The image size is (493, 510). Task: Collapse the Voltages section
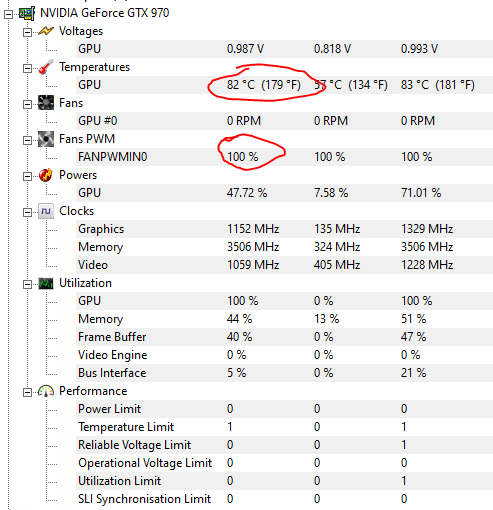(x=27, y=32)
